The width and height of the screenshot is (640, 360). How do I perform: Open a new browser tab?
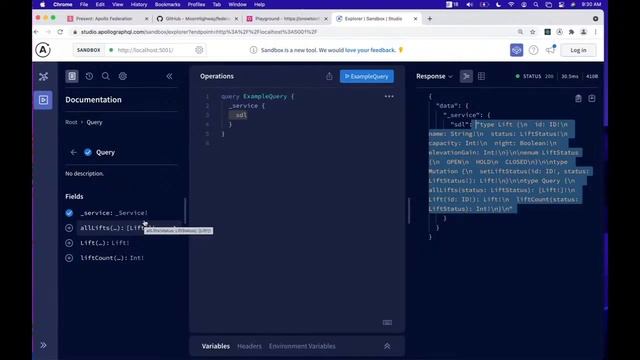429,19
